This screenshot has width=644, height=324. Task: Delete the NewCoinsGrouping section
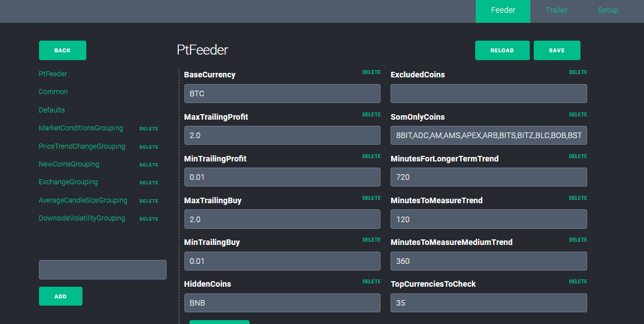coord(149,165)
